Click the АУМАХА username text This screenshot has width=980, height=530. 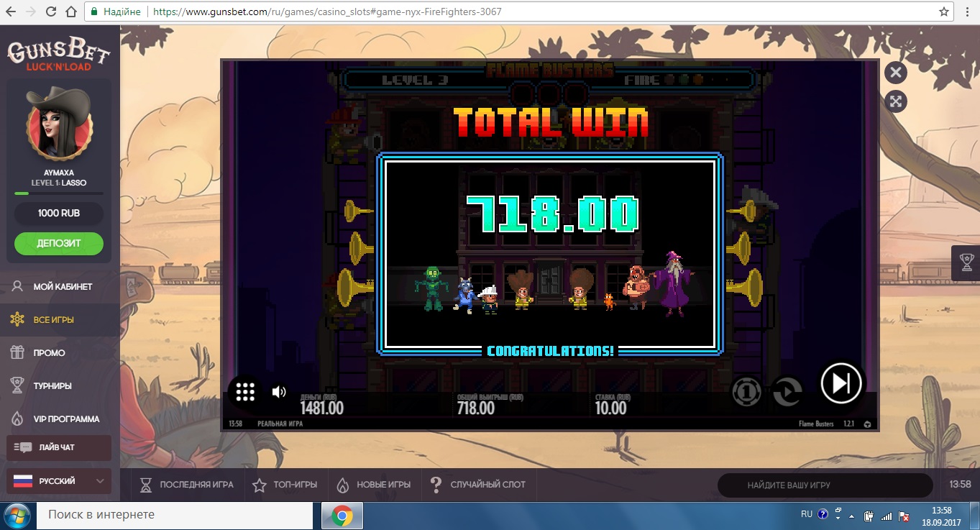pyautogui.click(x=59, y=173)
